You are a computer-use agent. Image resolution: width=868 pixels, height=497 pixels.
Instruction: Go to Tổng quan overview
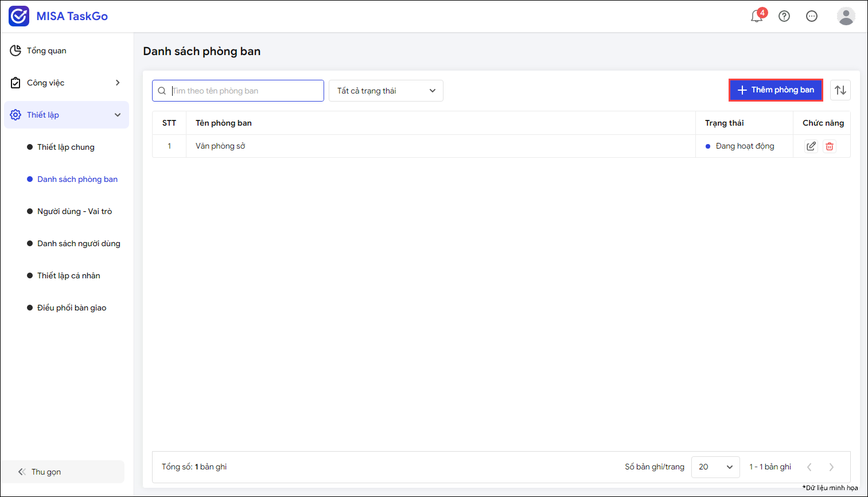[46, 51]
